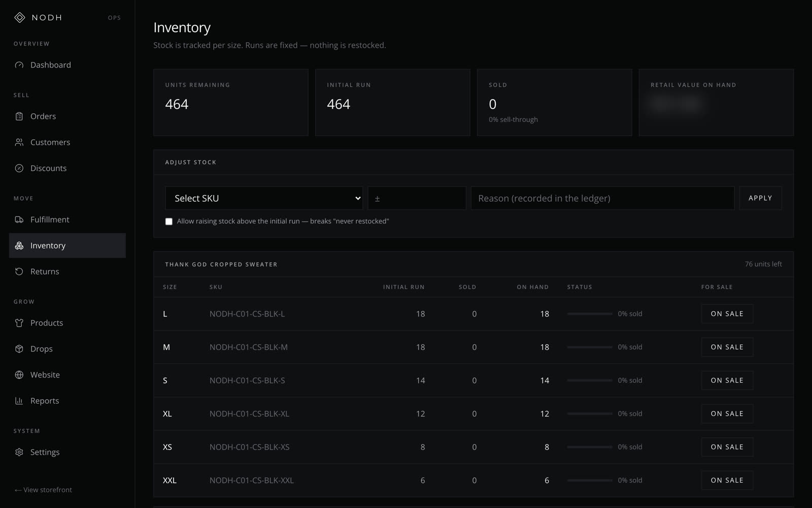Viewport: 812px width, 508px height.
Task: Click the Customers people icon
Action: [19, 142]
